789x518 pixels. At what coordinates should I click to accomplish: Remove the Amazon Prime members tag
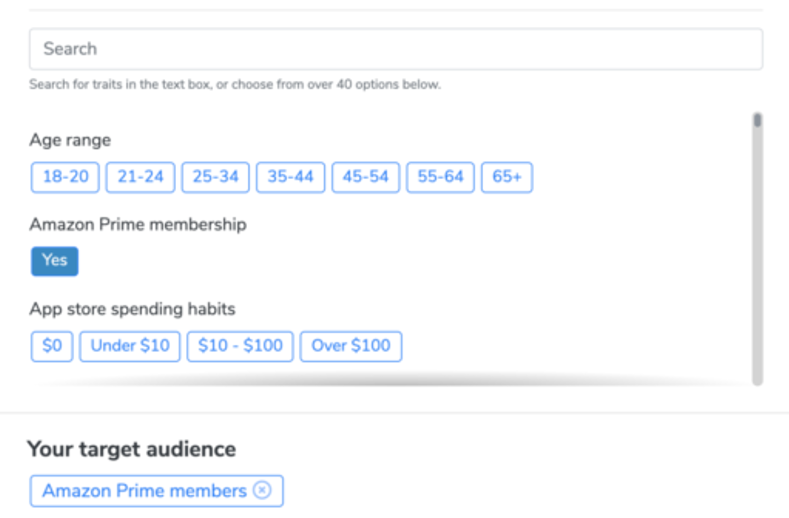pos(262,491)
